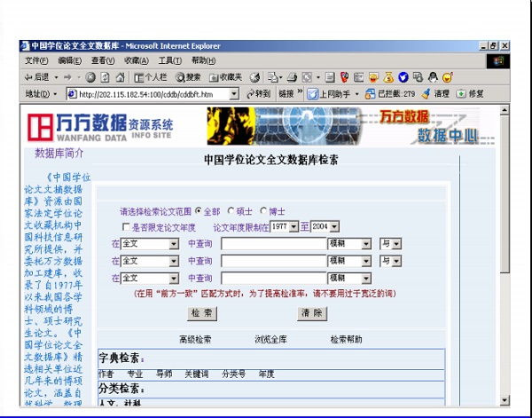
Task: Click the 搜索 search toolbar button
Action: 188,77
